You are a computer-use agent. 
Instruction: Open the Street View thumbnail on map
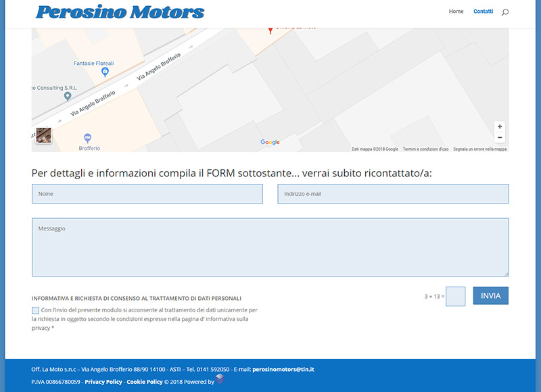44,135
